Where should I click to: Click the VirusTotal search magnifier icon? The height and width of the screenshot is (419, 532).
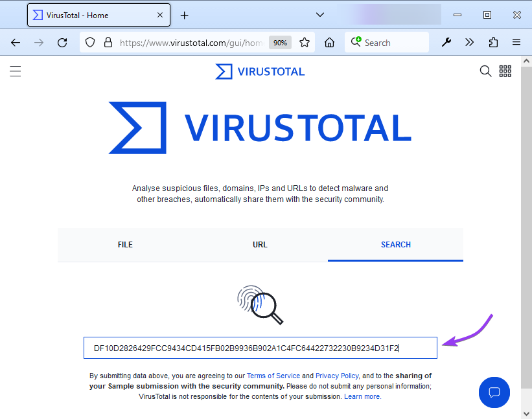coord(485,71)
